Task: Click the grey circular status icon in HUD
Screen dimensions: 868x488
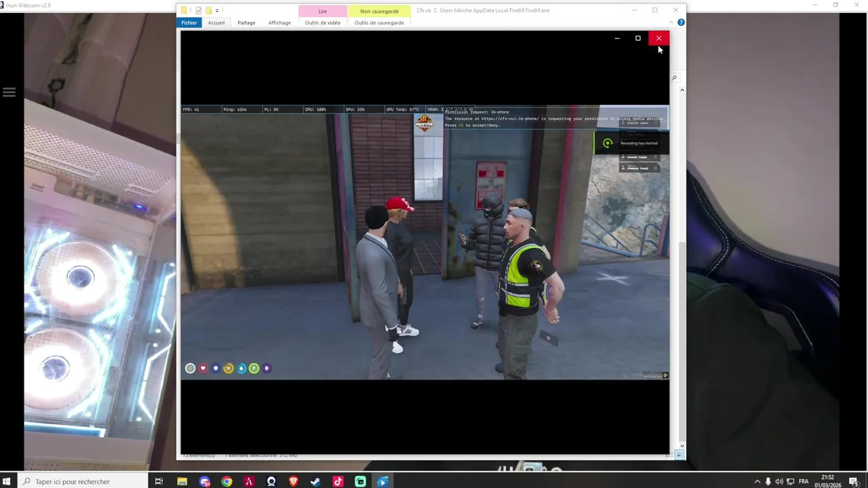Action: 191,368
